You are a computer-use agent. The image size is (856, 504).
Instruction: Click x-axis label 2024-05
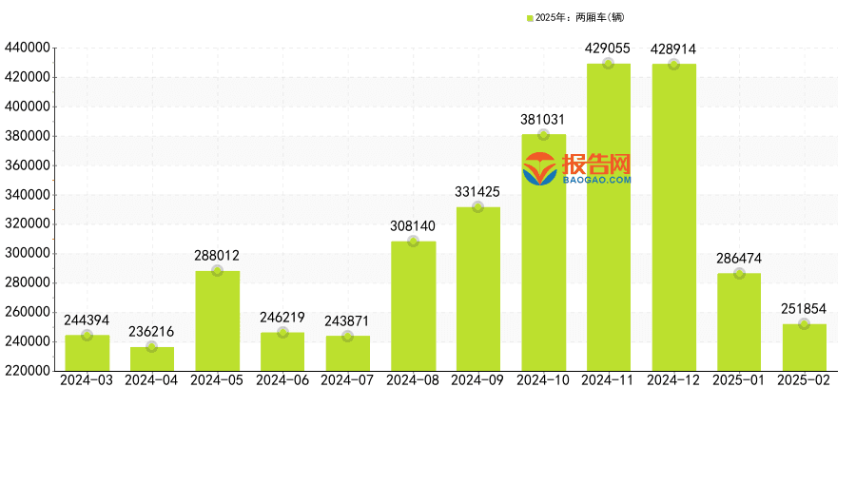click(x=217, y=380)
